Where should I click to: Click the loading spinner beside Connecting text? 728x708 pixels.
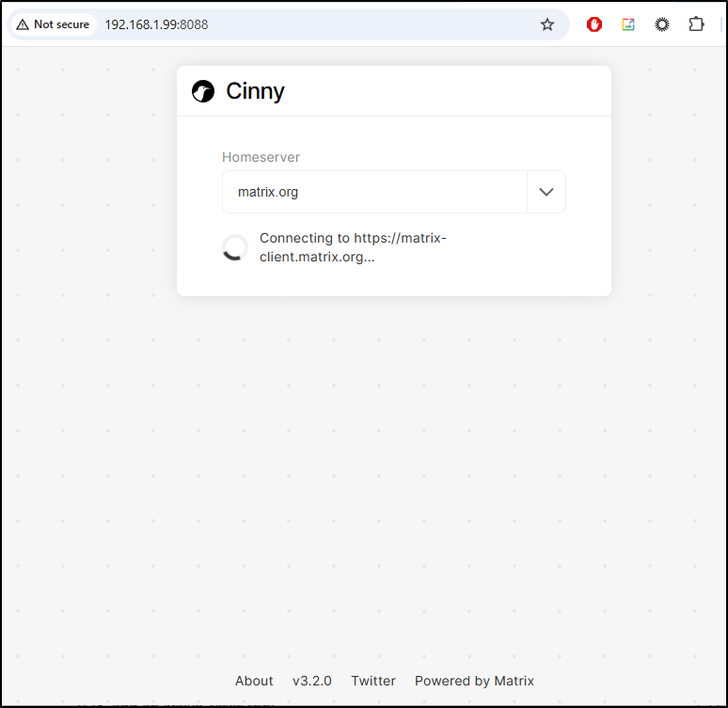[235, 247]
